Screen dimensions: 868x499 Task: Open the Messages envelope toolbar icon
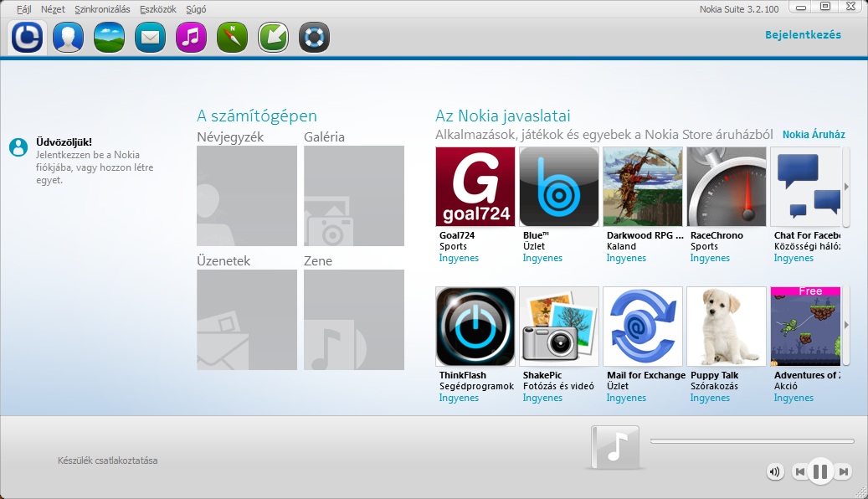150,37
